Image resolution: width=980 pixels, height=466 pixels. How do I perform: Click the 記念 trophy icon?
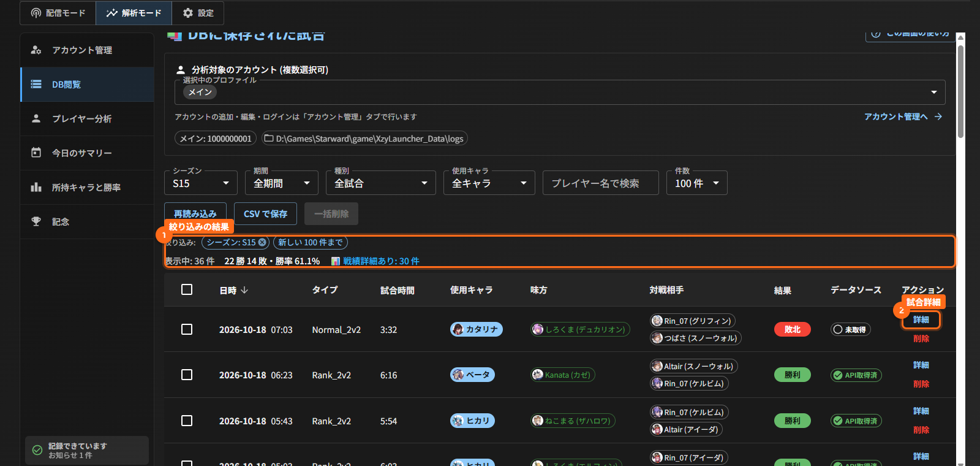pos(36,221)
